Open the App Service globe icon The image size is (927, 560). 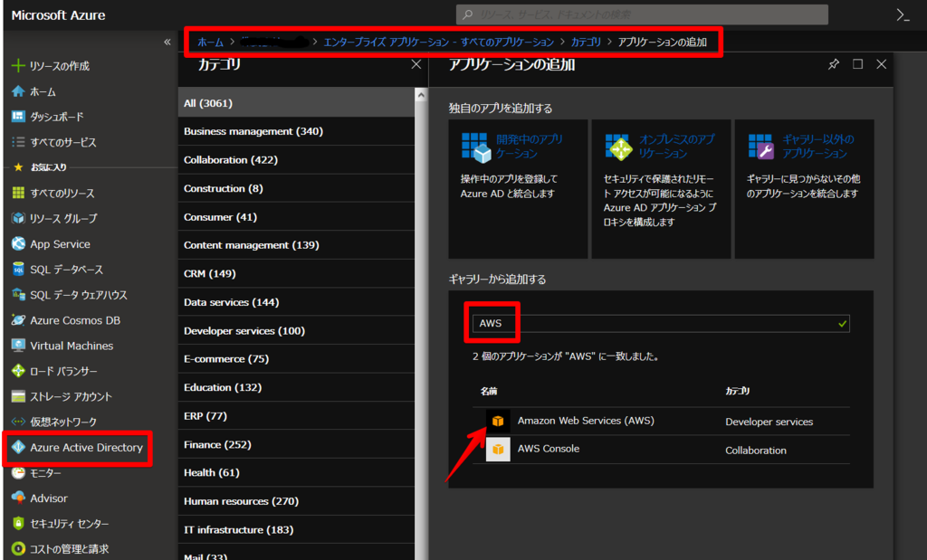tap(18, 243)
